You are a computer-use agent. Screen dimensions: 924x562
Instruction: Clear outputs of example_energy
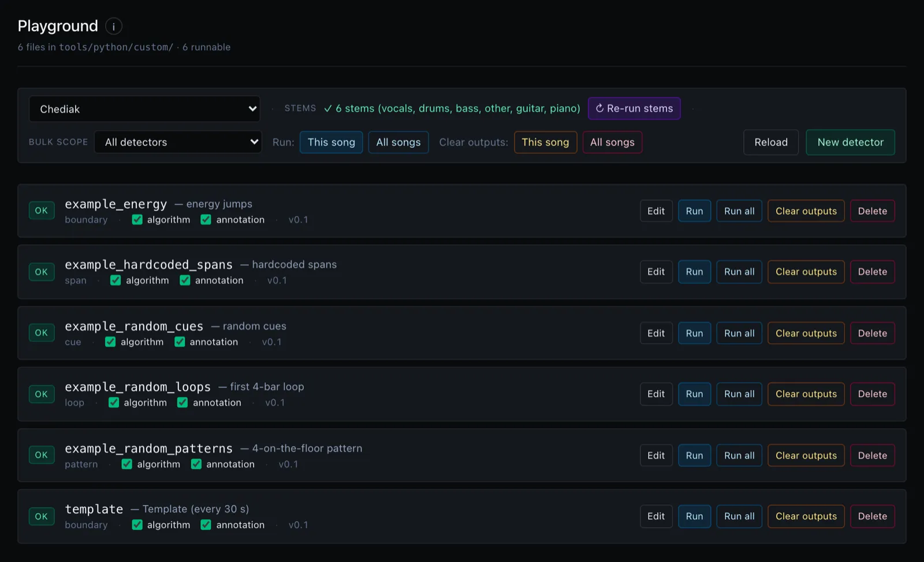tap(806, 211)
